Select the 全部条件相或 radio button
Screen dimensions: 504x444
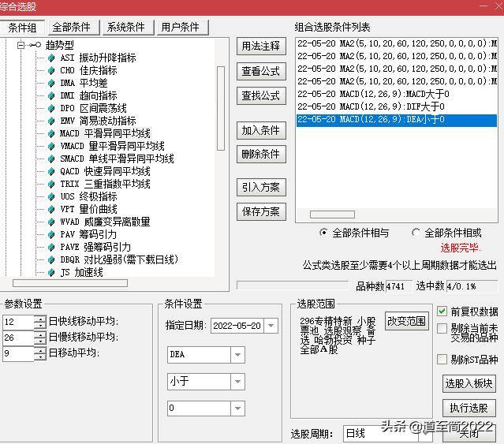point(416,233)
